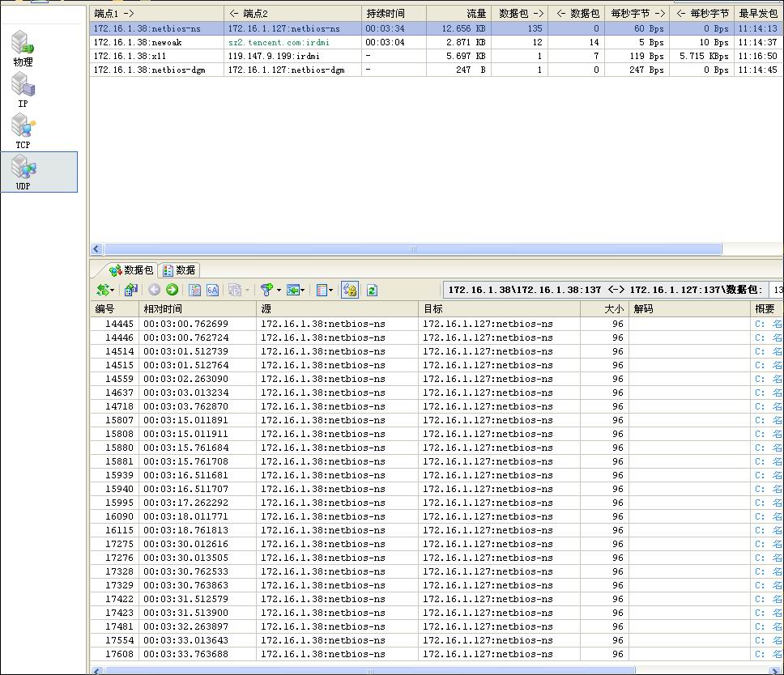Click the green refresh icon in packet toolbar
This screenshot has height=675, width=784.
click(x=372, y=290)
